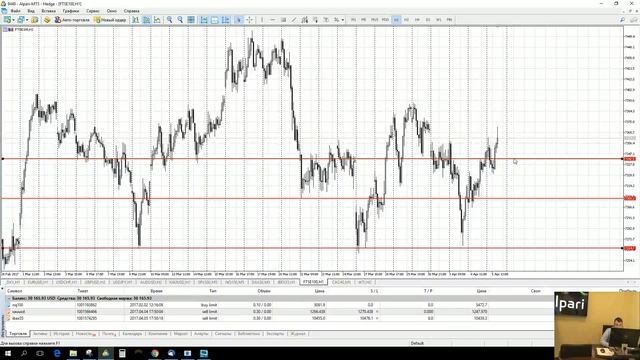Tile chart windows icon

(191, 20)
